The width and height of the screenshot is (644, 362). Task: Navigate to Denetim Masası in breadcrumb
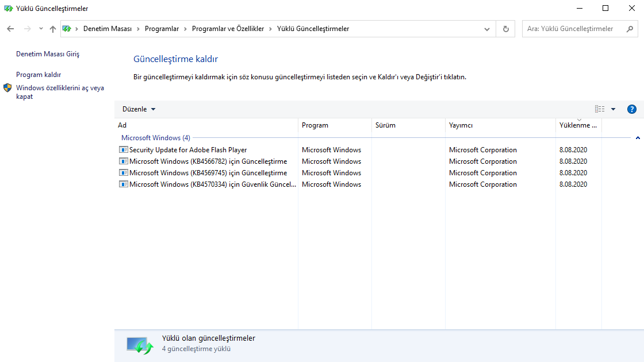(108, 29)
